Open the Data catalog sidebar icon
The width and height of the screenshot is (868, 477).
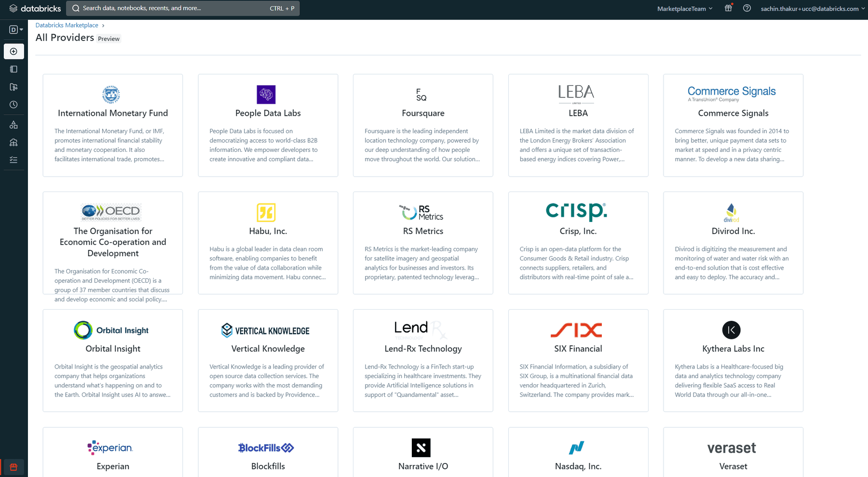point(14,125)
